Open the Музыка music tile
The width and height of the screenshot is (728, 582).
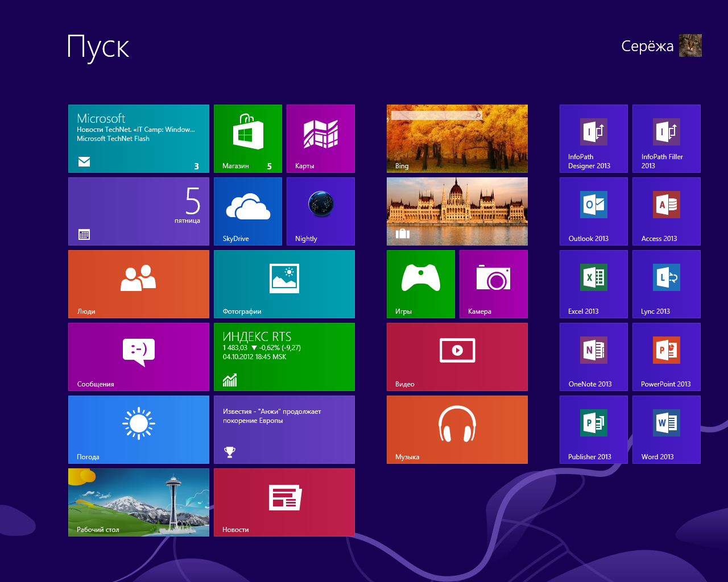pyautogui.click(x=457, y=430)
